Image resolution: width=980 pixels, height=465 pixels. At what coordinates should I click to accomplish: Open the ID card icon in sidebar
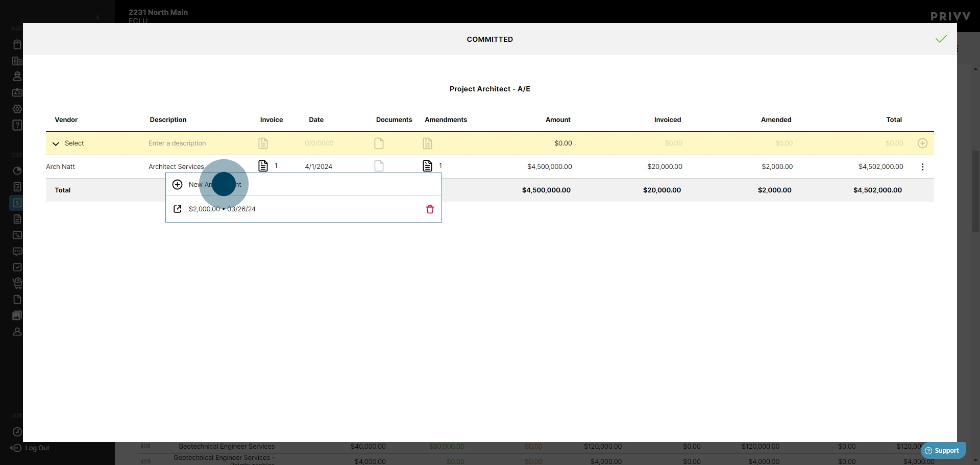coord(17,92)
